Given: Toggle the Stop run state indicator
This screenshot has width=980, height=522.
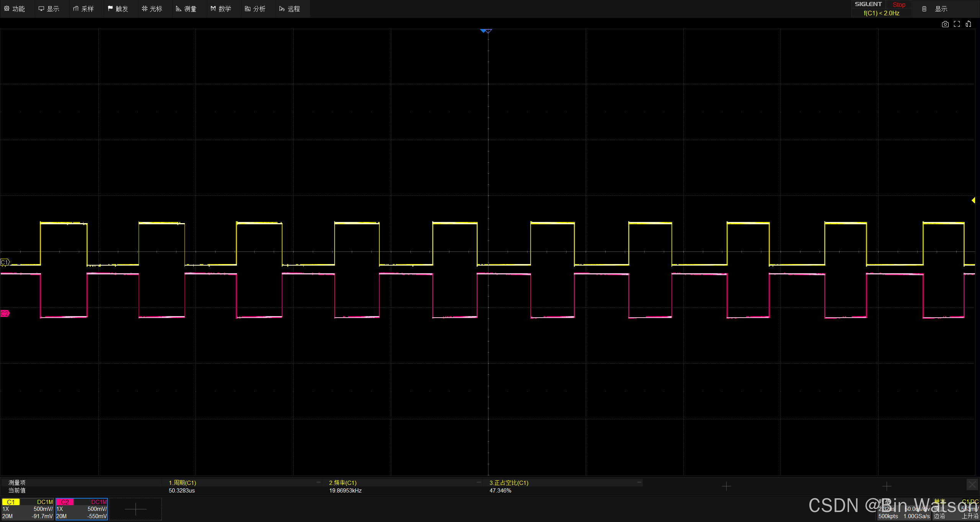Looking at the screenshot, I should pyautogui.click(x=898, y=5).
